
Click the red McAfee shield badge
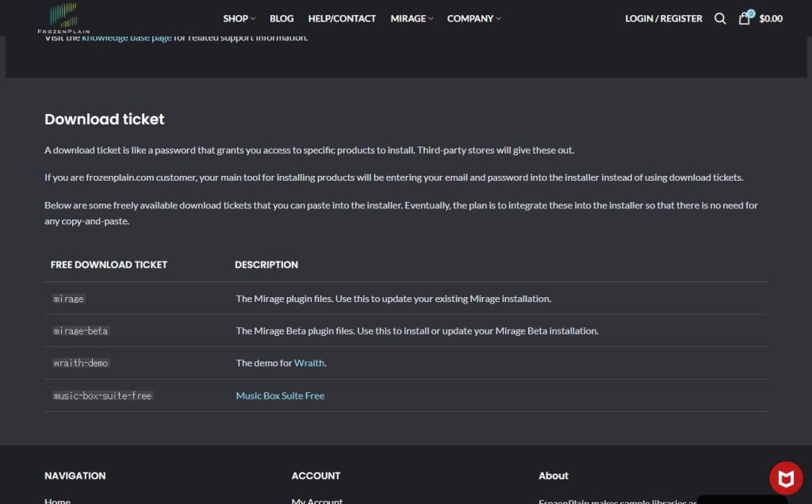(786, 478)
